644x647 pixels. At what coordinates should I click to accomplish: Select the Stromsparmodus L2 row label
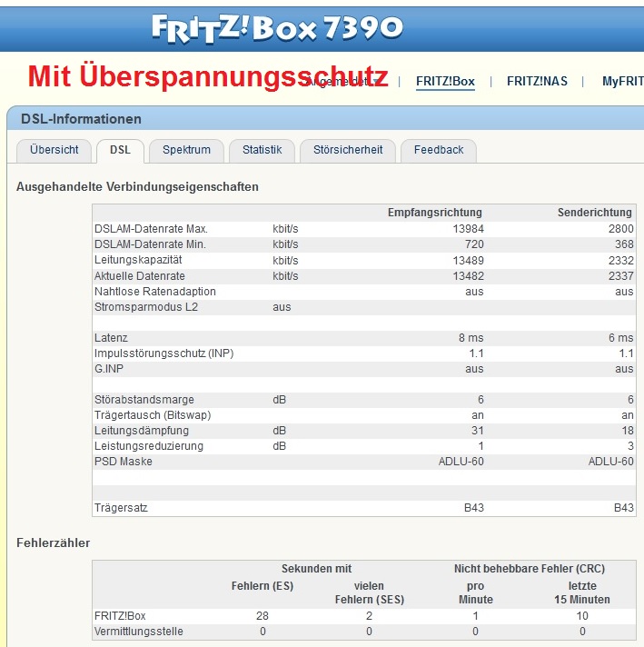point(146,307)
